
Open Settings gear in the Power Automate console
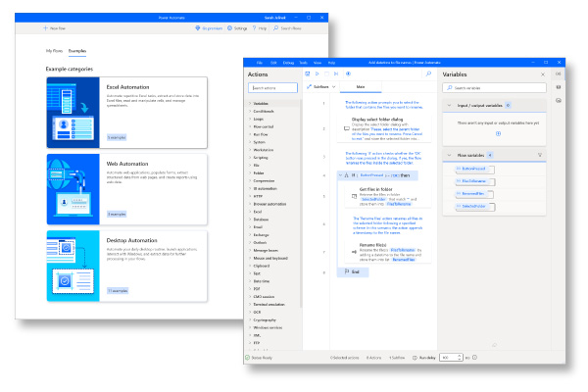click(237, 28)
